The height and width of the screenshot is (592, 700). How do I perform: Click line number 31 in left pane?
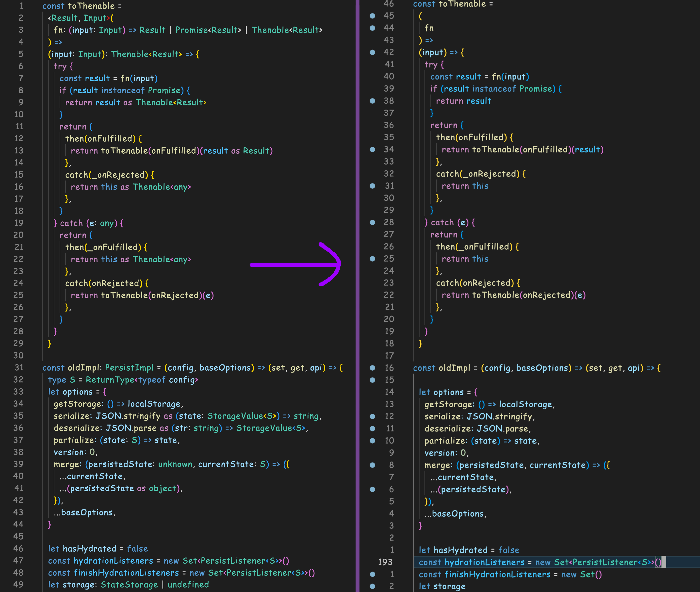coord(19,367)
